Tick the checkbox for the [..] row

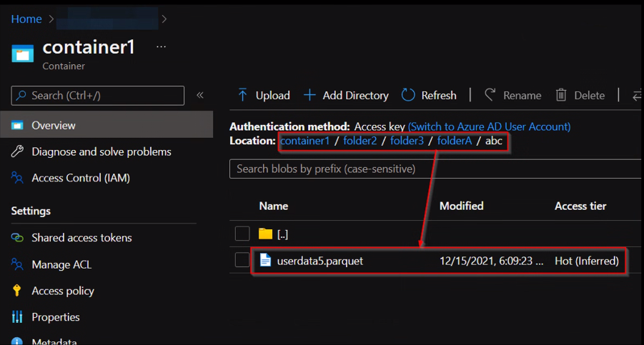[x=242, y=234]
